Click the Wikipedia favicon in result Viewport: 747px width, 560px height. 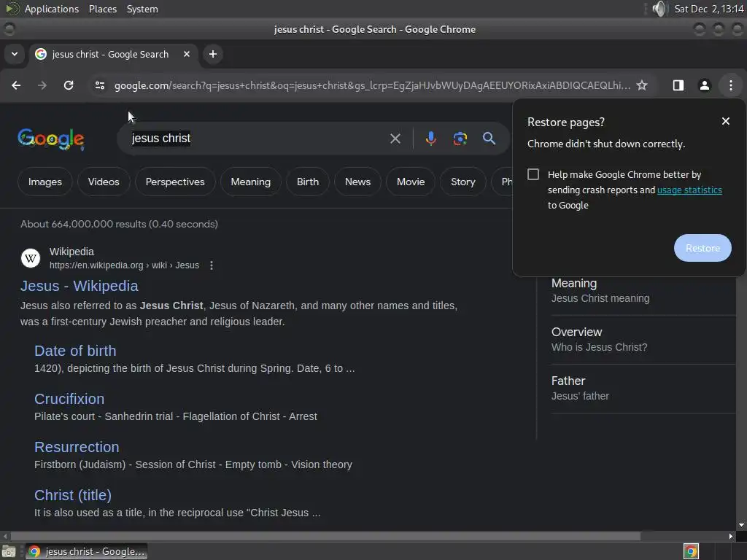31,258
